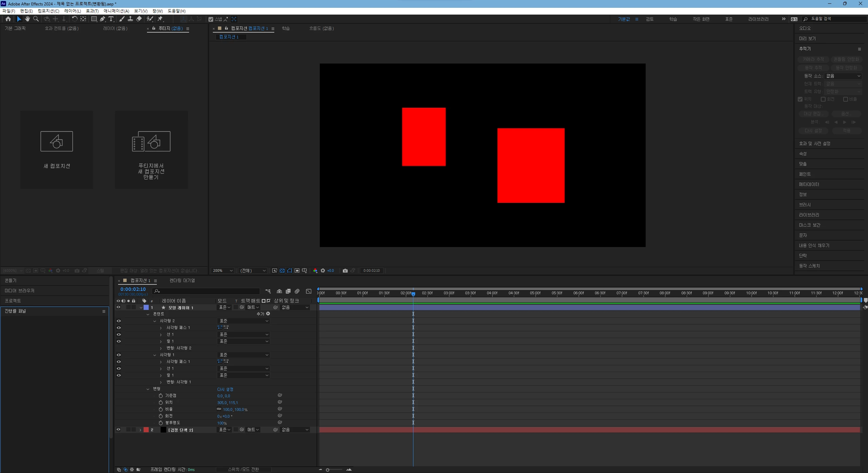
Task: Select the Clone Stamp tool
Action: click(x=130, y=19)
